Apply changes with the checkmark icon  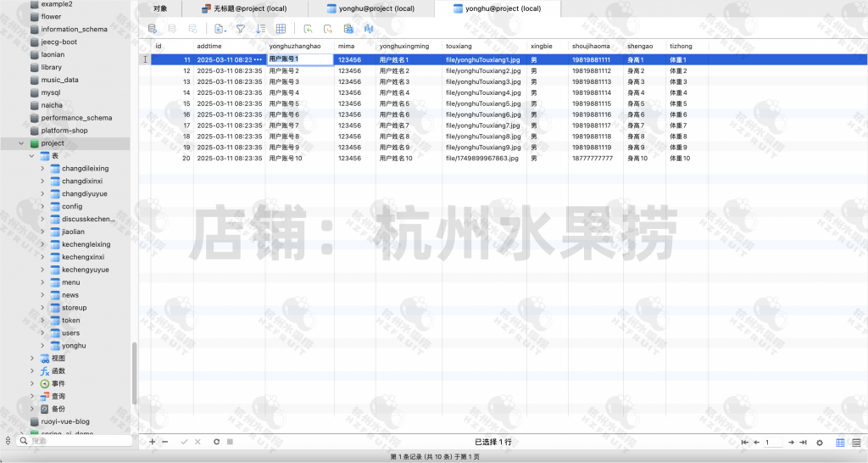click(184, 442)
